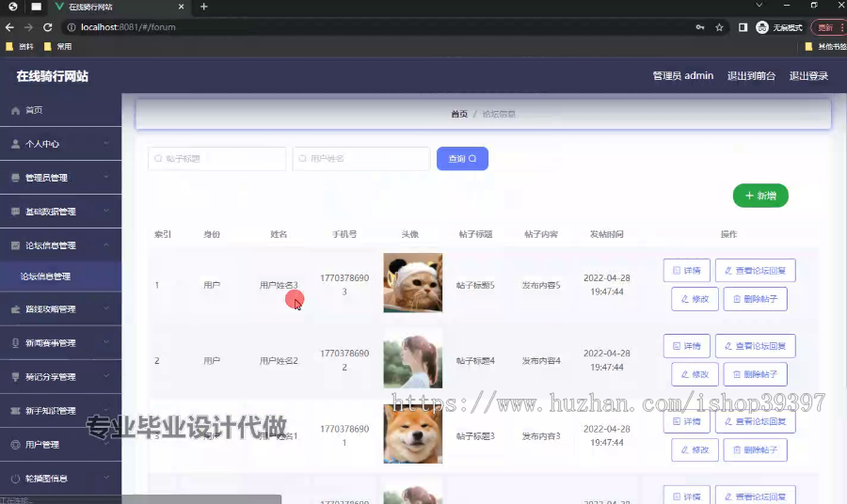Screen dimensions: 847x504
Task: Click the icon beside 骑记分享管理
Action: coord(15,377)
